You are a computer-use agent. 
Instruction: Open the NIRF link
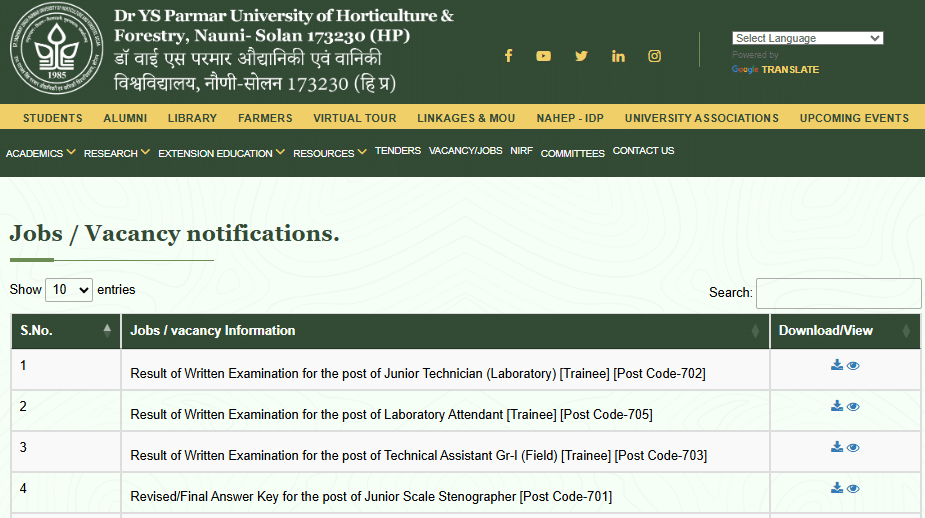[521, 150]
